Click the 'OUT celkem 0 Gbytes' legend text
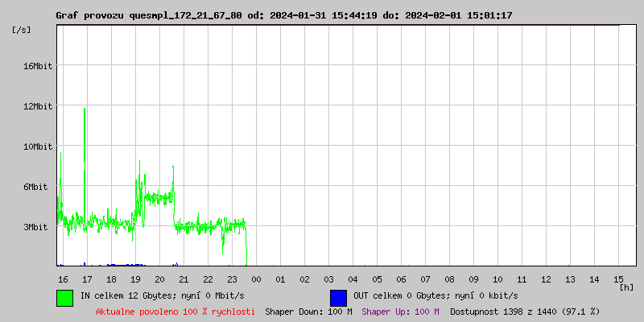This screenshot has height=322, width=644. pyautogui.click(x=436, y=296)
